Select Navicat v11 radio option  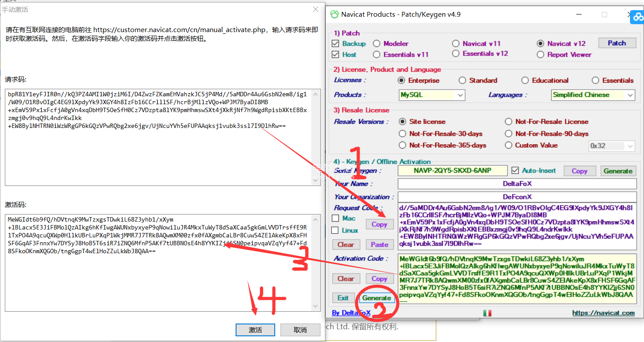456,44
